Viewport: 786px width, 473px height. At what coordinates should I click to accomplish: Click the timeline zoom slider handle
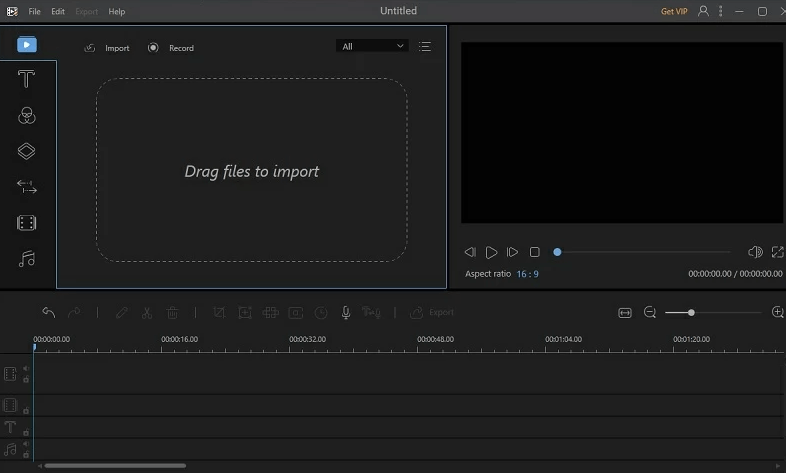pyautogui.click(x=691, y=313)
